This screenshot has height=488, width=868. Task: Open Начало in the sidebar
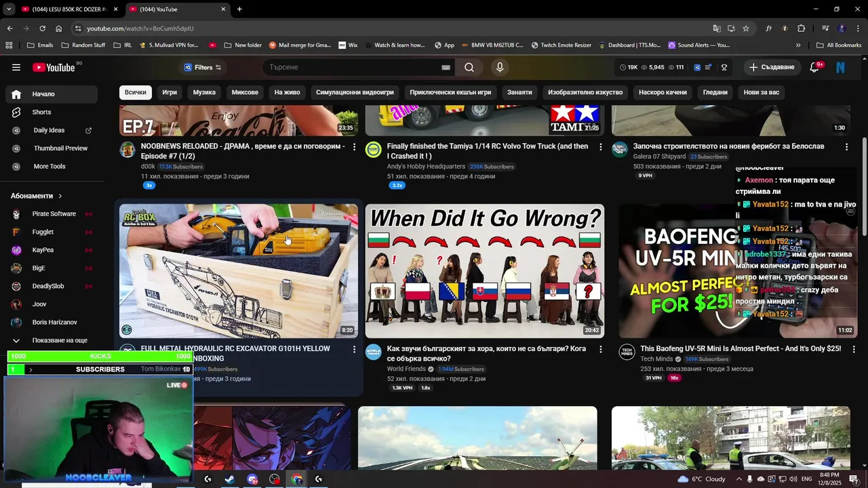52,94
